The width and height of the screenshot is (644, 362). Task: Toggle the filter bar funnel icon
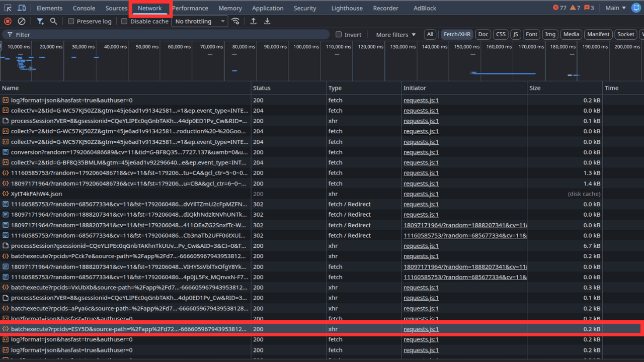coord(40,21)
